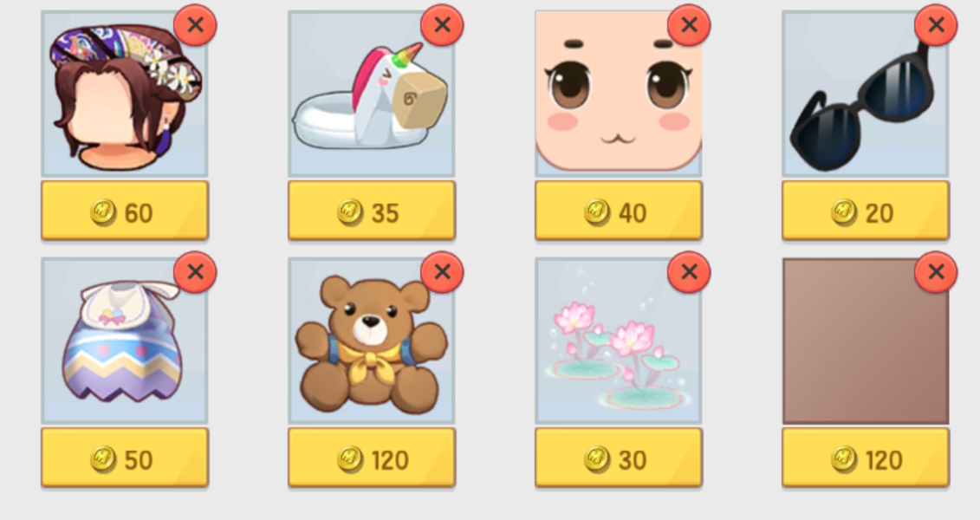Purchase the face for 40 coins
Viewport: 980px width, 520px height.
pyautogui.click(x=618, y=211)
